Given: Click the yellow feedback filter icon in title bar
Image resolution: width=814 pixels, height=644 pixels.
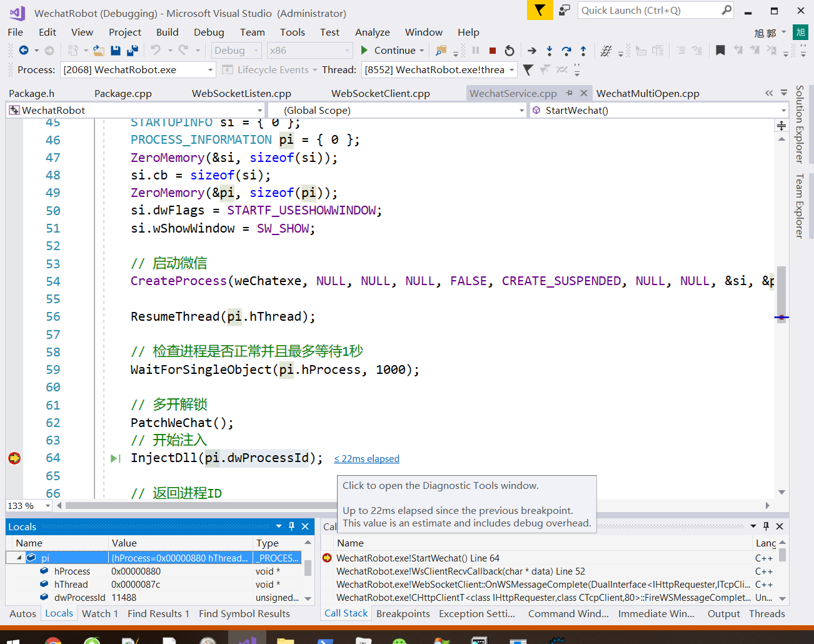Looking at the screenshot, I should pyautogui.click(x=540, y=10).
